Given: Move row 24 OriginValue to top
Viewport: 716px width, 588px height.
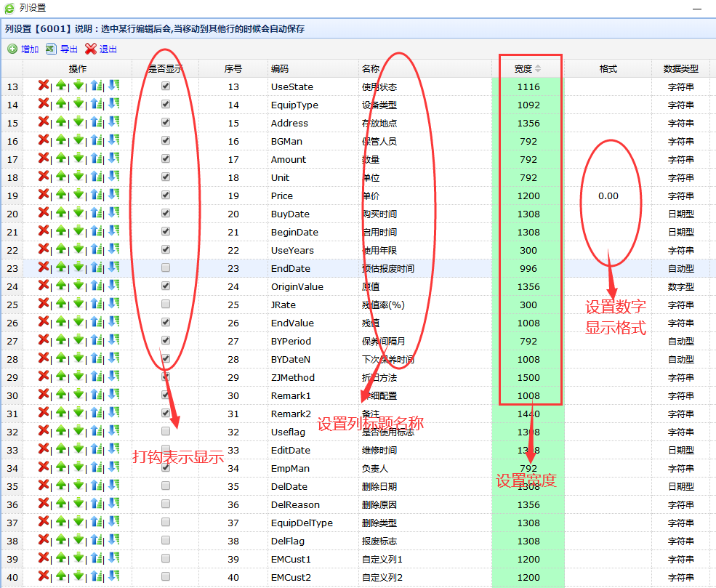Looking at the screenshot, I should (96, 286).
